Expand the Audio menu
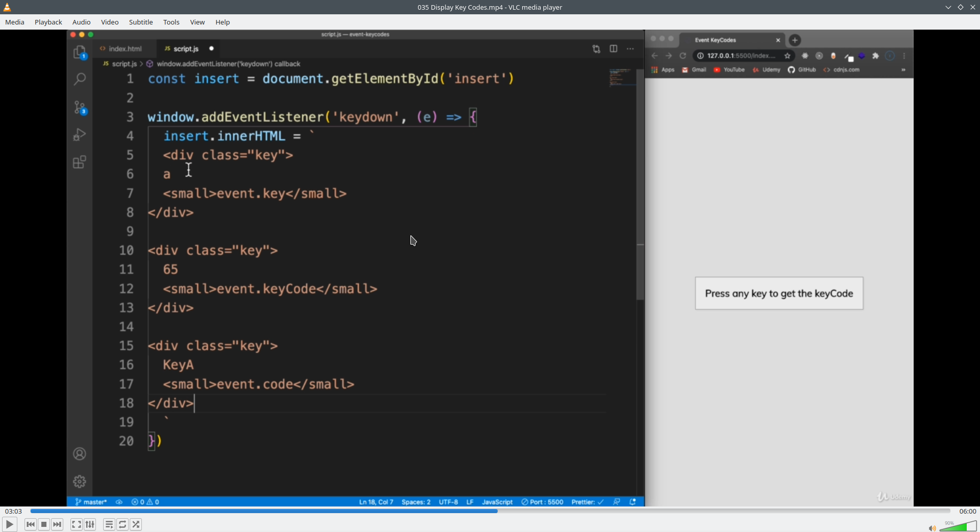Screen dimensions: 980x532 pos(82,22)
